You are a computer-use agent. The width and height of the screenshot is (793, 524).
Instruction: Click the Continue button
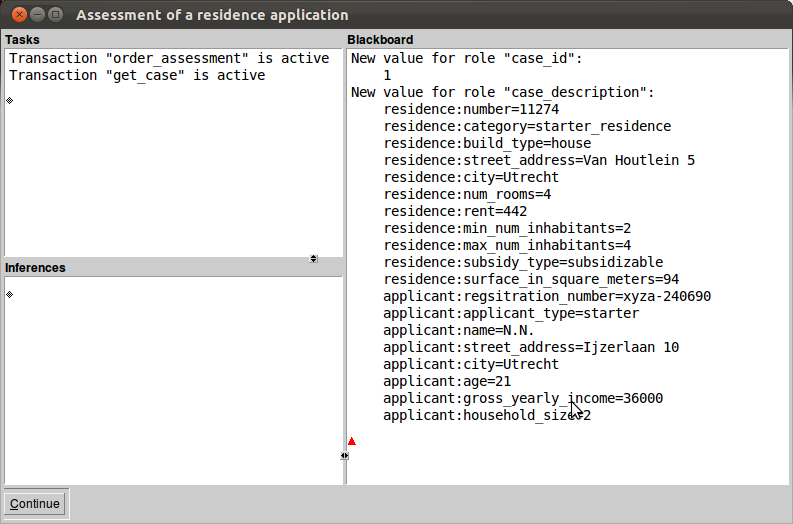[x=34, y=504]
